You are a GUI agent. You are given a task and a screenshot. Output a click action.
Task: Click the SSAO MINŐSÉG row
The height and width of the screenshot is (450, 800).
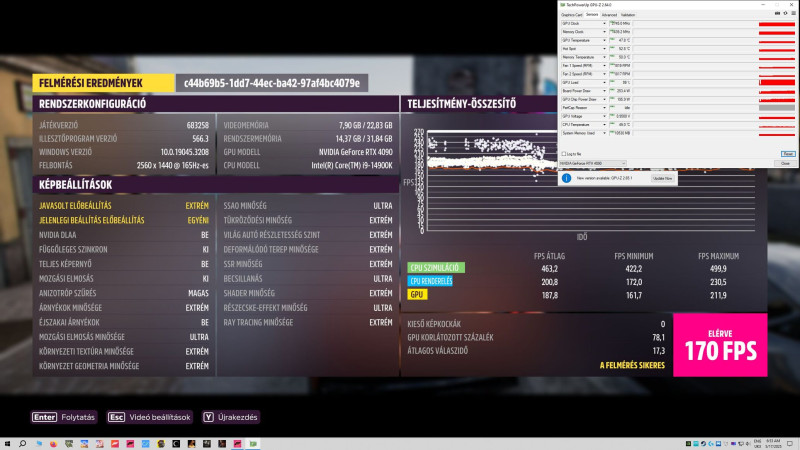(308, 206)
